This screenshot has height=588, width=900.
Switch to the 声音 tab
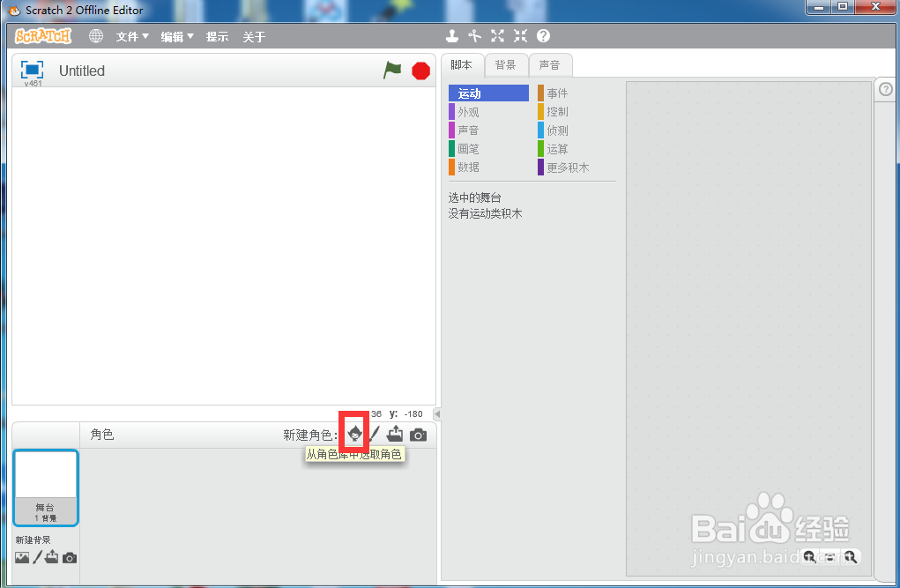click(x=550, y=65)
